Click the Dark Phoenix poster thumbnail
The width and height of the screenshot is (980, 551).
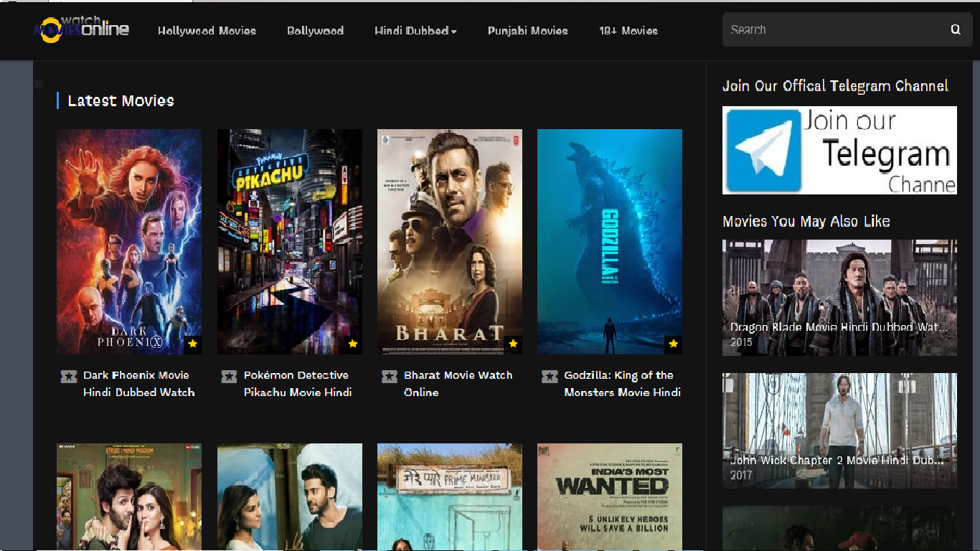pyautogui.click(x=129, y=241)
